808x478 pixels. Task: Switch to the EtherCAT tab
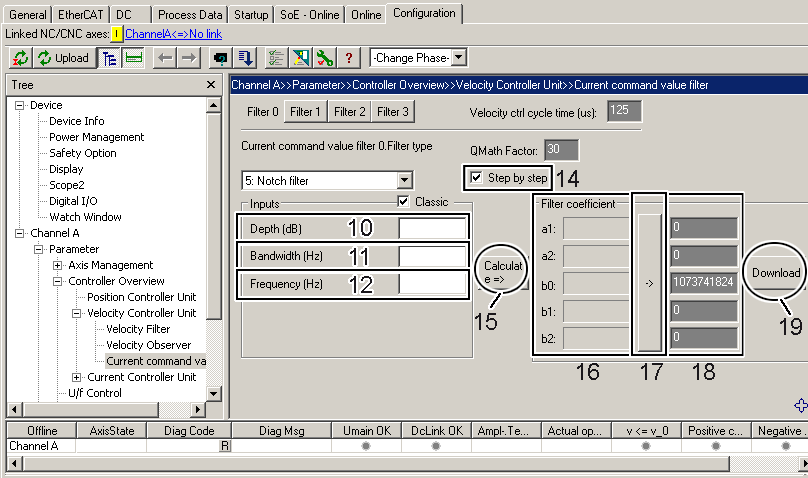point(80,14)
